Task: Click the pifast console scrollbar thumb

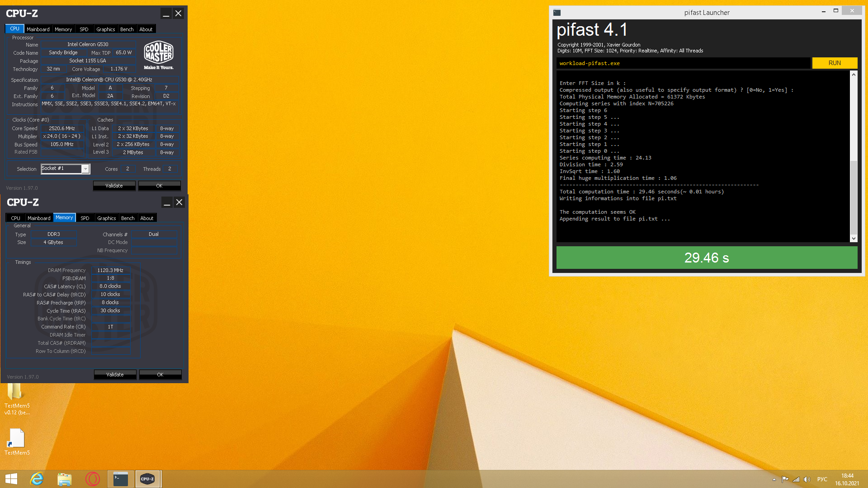Action: [x=854, y=197]
